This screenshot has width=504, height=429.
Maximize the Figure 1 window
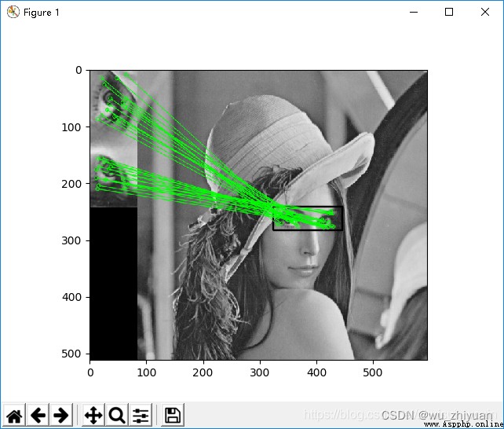tap(449, 12)
